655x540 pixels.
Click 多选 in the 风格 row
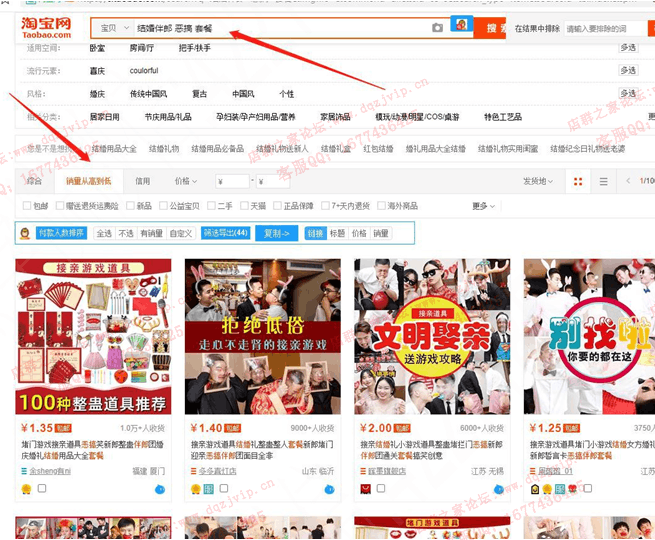point(628,93)
